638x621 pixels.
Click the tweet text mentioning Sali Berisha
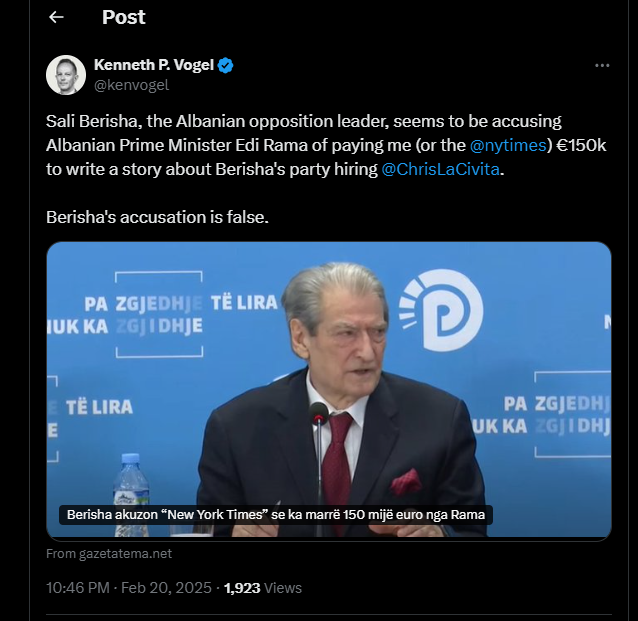(300, 121)
